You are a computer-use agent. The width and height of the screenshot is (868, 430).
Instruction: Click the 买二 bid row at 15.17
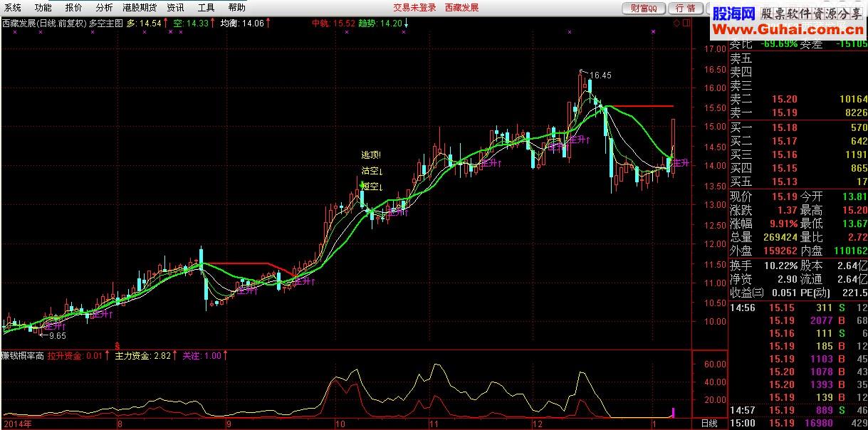(x=799, y=141)
